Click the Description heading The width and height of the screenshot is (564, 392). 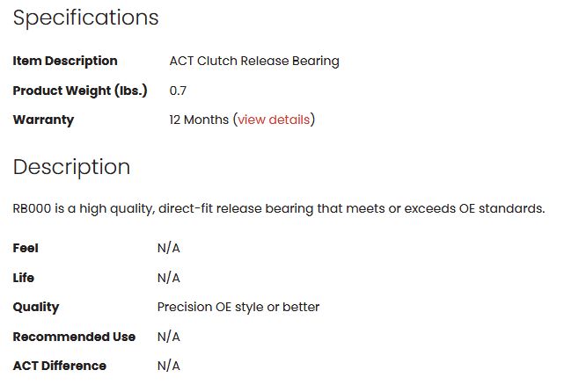coord(71,167)
